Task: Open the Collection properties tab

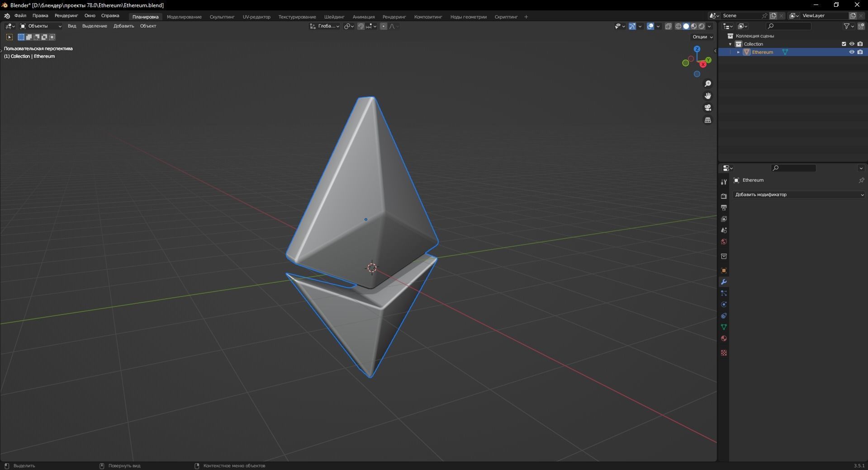Action: [x=724, y=256]
